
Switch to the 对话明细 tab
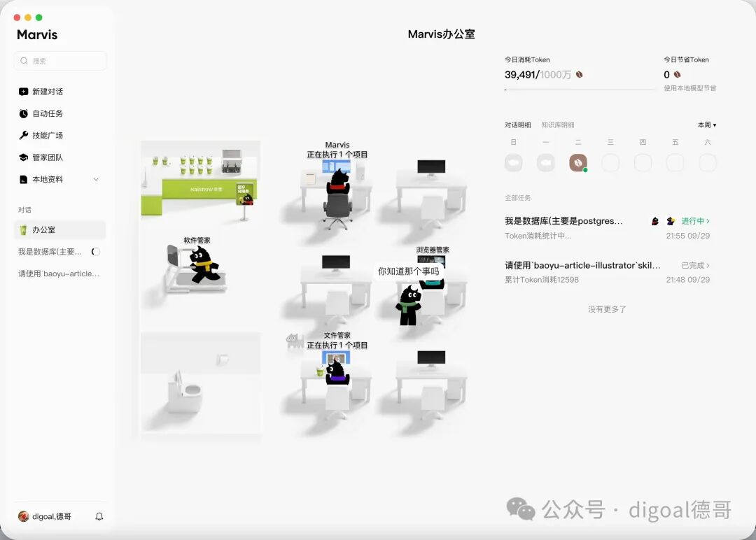518,125
